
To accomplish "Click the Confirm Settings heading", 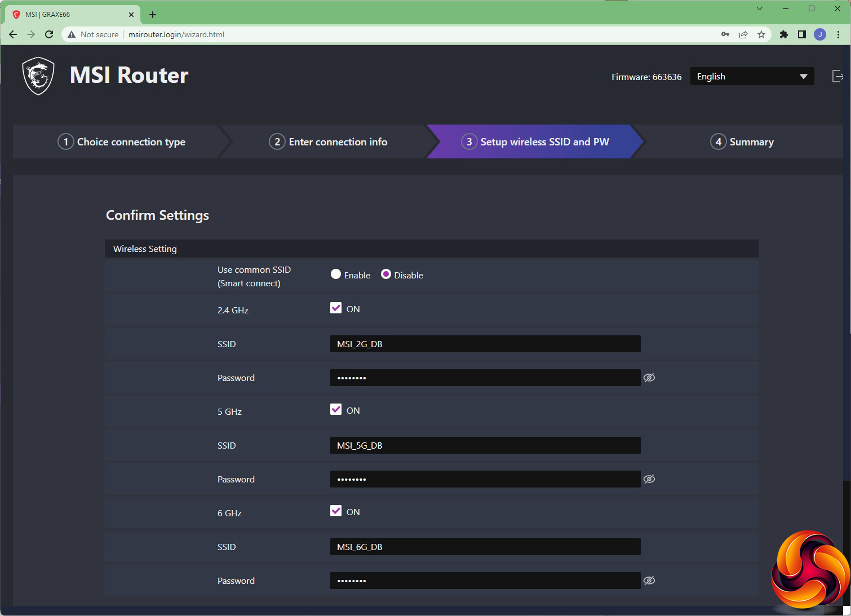I will point(157,215).
